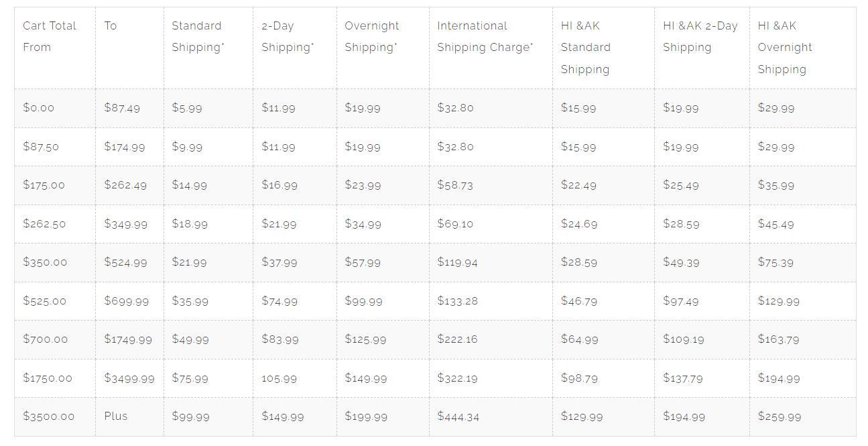Click the $444.34 international charge cell
868x446 pixels.
tap(458, 416)
